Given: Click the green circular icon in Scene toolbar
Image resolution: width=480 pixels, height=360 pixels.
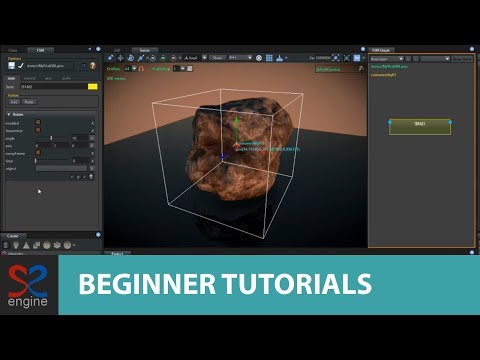Looking at the screenshot, I should 163,58.
